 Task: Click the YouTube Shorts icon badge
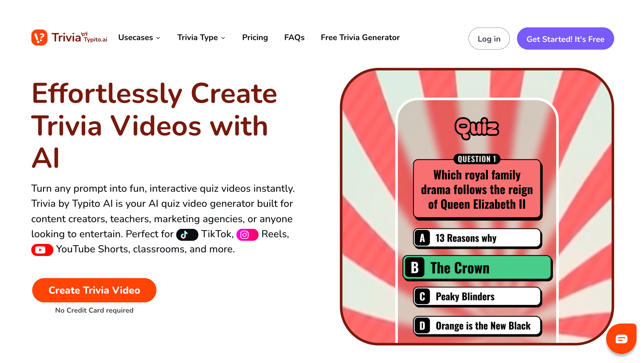(42, 250)
